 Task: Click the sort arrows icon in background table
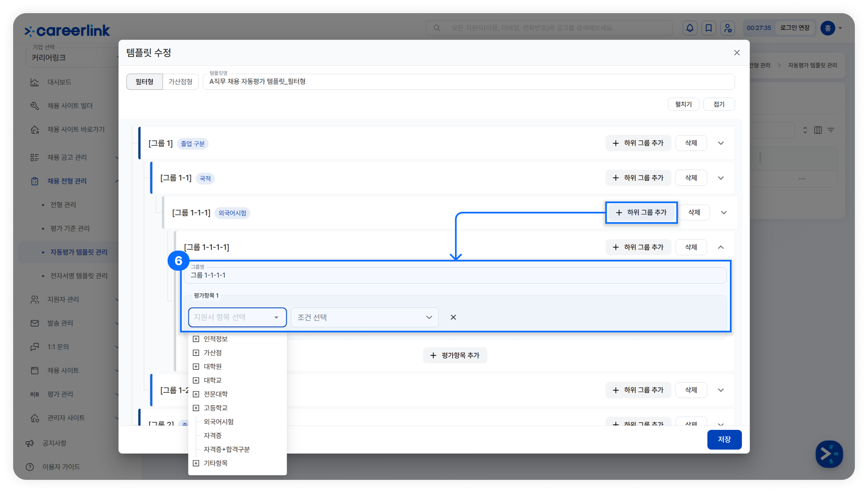[x=805, y=130]
